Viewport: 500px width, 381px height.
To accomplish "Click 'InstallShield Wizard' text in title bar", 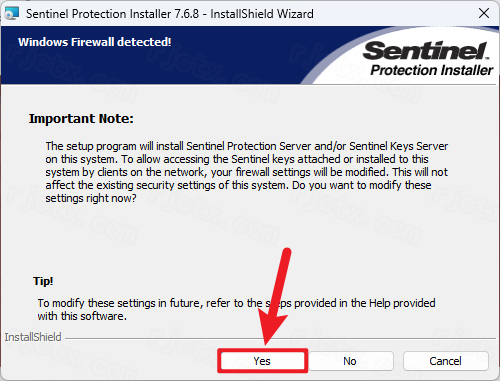I will click(x=262, y=14).
